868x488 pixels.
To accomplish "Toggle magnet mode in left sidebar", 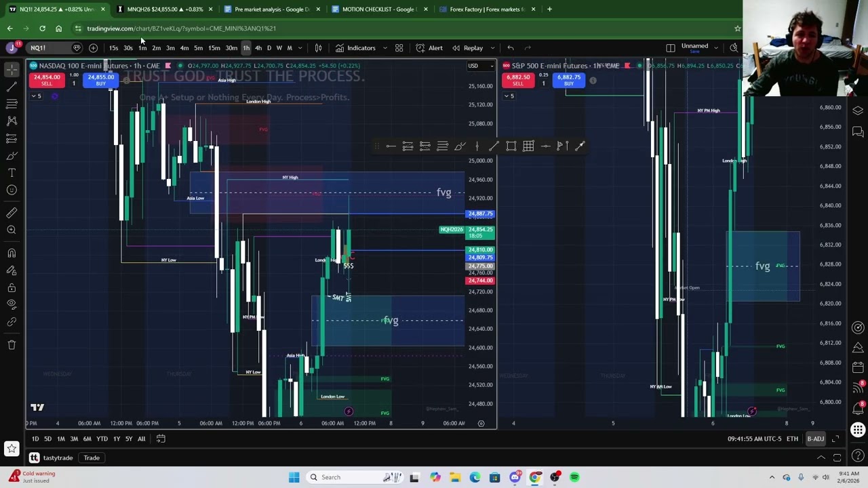I will click(12, 253).
